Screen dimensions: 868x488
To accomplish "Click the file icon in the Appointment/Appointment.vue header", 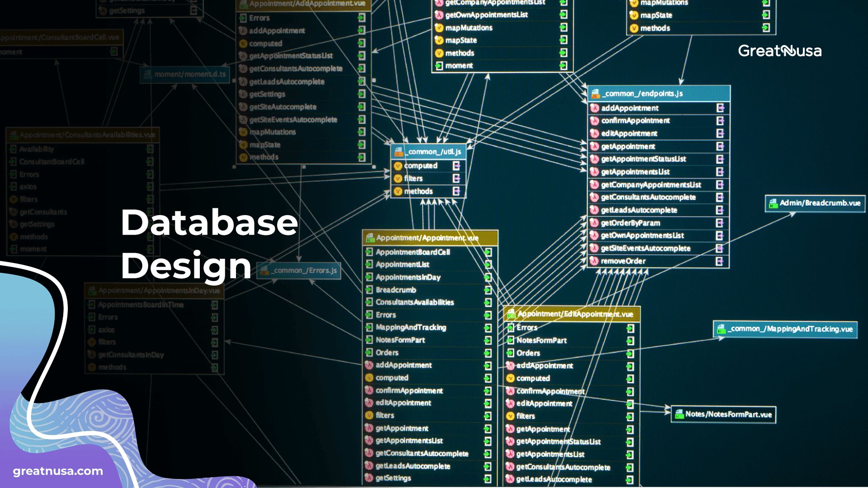I will [371, 237].
